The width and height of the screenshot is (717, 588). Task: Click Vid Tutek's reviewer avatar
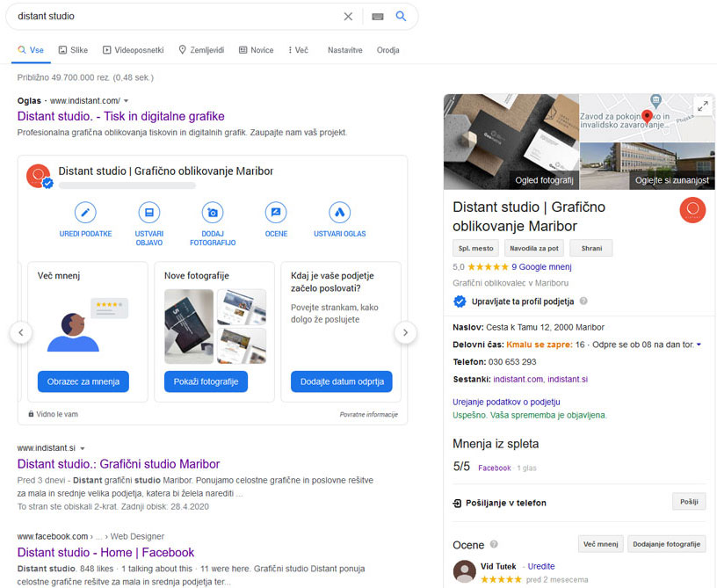click(x=464, y=571)
